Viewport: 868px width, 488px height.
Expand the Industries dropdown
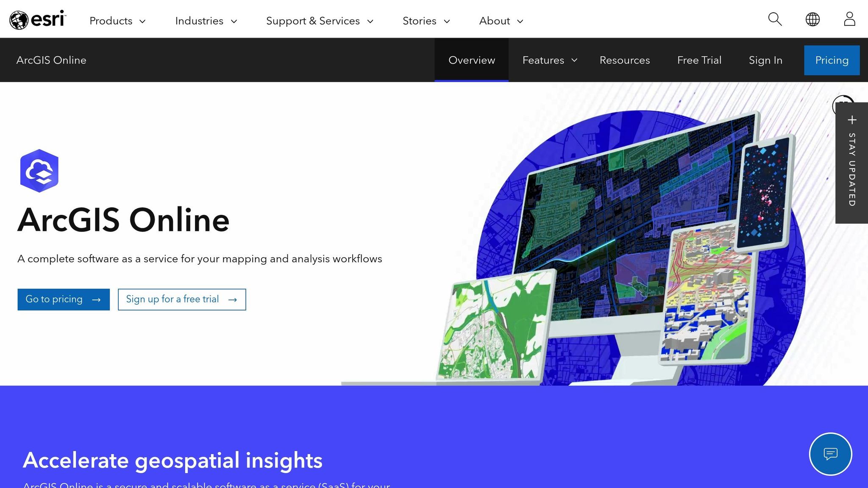coord(206,20)
